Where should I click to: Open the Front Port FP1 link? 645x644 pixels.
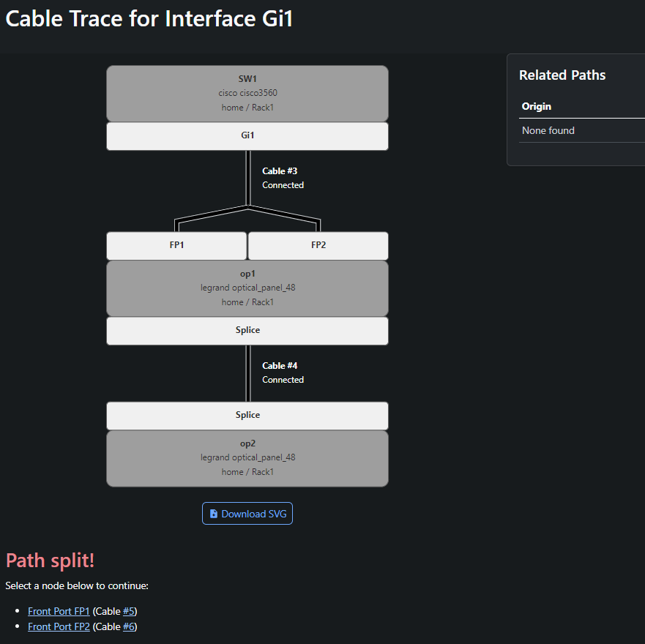(x=59, y=611)
